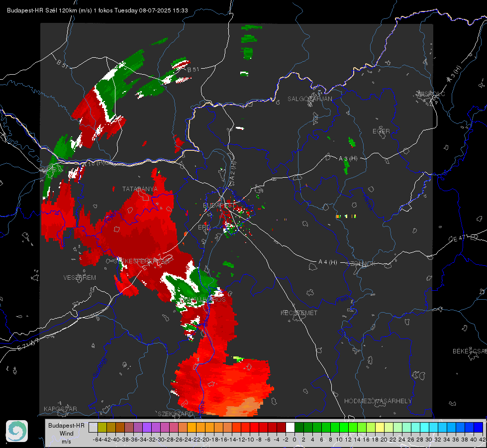This screenshot has height=448, width=487.
Task: Click the Budapest-HR Wind m/s legend caption
Action: click(66, 433)
